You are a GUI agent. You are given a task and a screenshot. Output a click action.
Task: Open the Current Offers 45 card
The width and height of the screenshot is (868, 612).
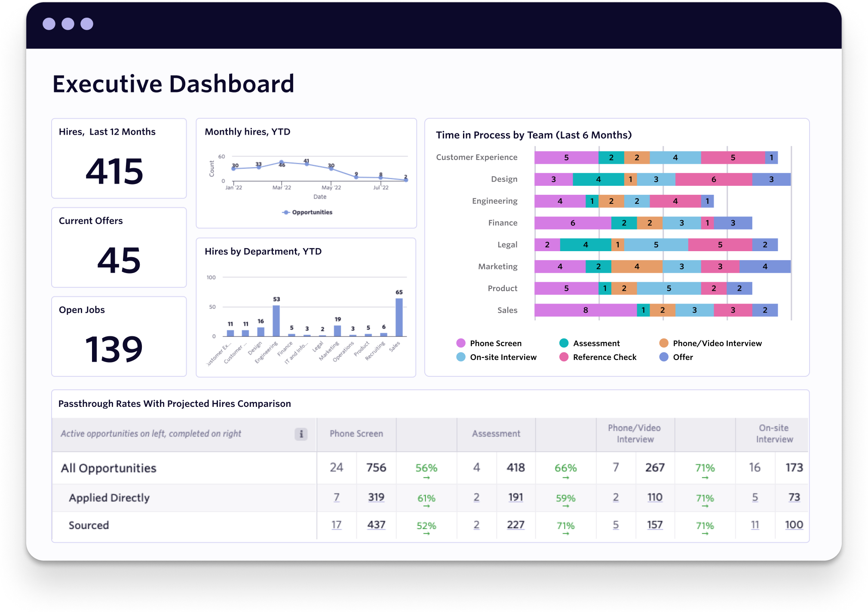[119, 247]
